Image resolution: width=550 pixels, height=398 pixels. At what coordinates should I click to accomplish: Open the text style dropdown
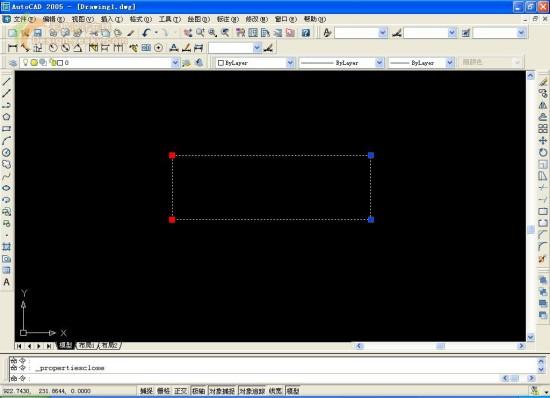pyautogui.click(x=383, y=33)
